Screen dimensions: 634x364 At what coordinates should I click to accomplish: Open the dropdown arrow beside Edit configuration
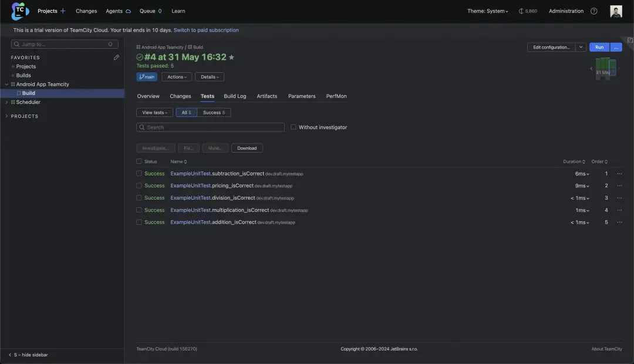tap(581, 48)
